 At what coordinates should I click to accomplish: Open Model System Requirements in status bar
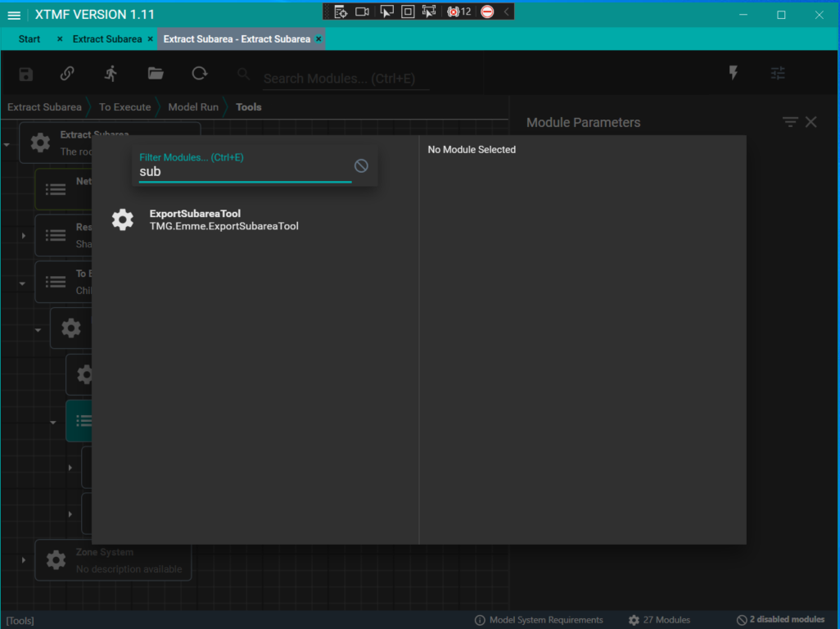pyautogui.click(x=539, y=620)
